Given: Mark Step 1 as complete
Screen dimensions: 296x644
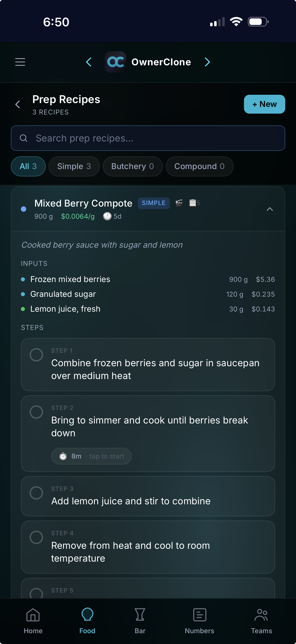Looking at the screenshot, I should pos(36,355).
